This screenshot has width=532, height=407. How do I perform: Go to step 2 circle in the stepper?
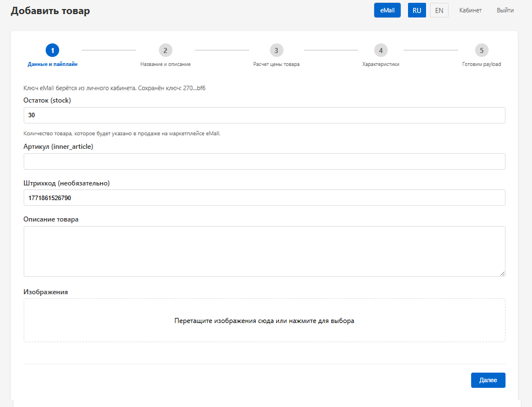pyautogui.click(x=165, y=50)
